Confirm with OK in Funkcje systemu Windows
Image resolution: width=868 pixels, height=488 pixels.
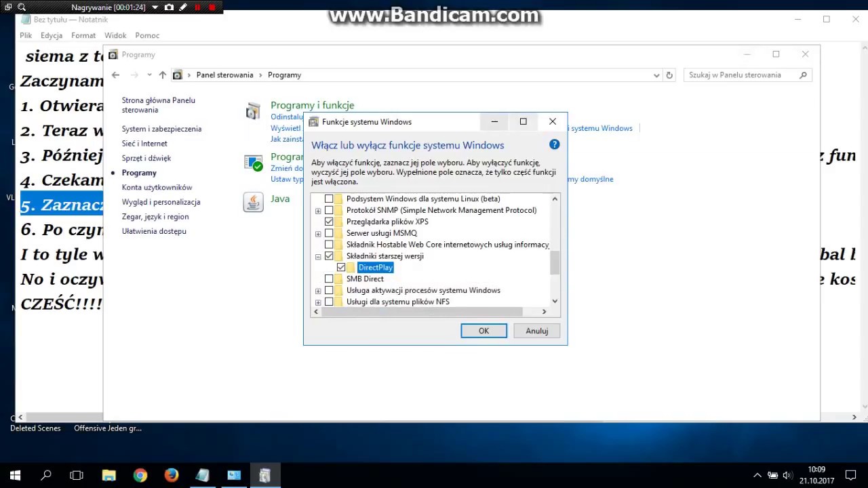(x=484, y=331)
